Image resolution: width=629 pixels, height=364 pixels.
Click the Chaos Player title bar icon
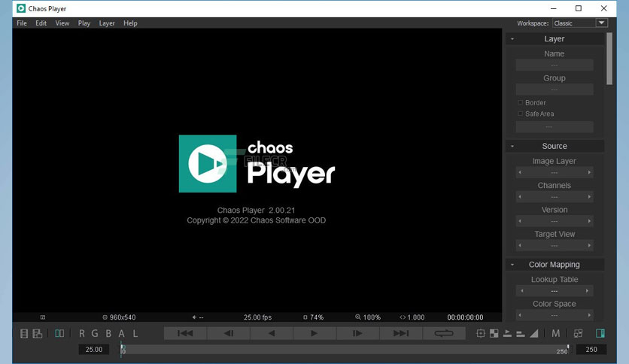coord(21,8)
